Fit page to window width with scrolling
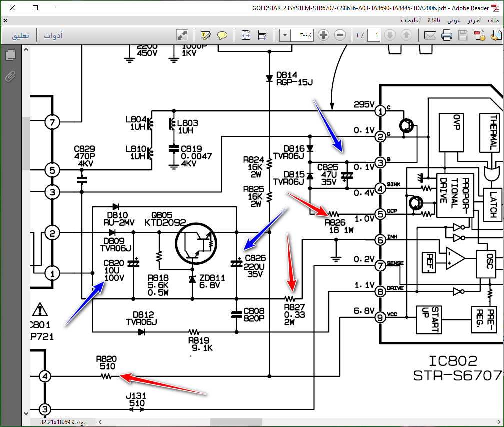The height and width of the screenshot is (427, 504). click(x=262, y=35)
